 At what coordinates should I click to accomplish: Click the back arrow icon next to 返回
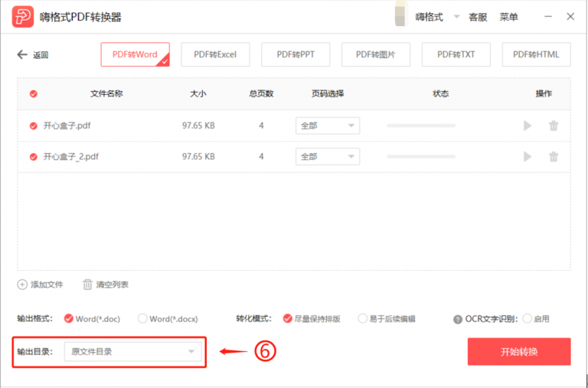pos(22,55)
